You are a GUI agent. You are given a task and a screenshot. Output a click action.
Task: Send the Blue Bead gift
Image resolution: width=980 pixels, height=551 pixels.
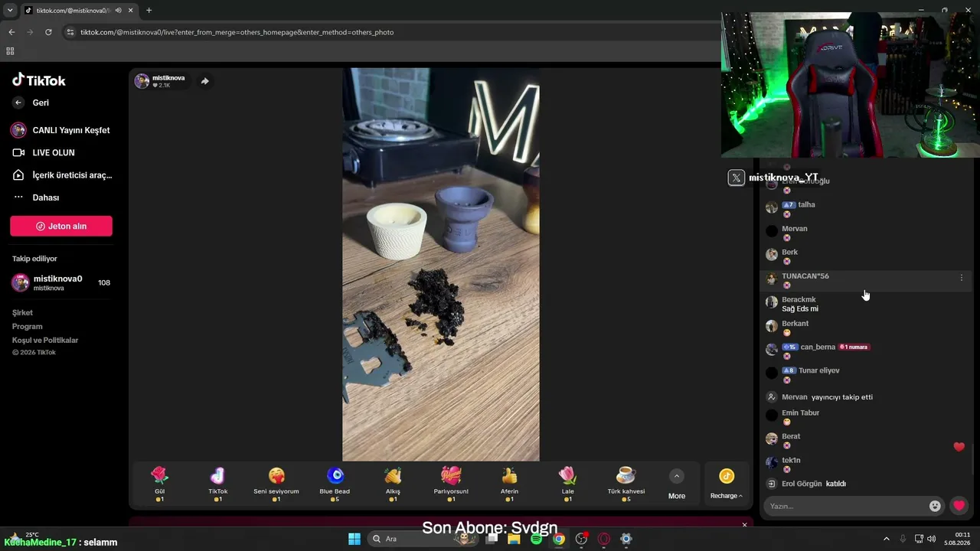pyautogui.click(x=335, y=484)
